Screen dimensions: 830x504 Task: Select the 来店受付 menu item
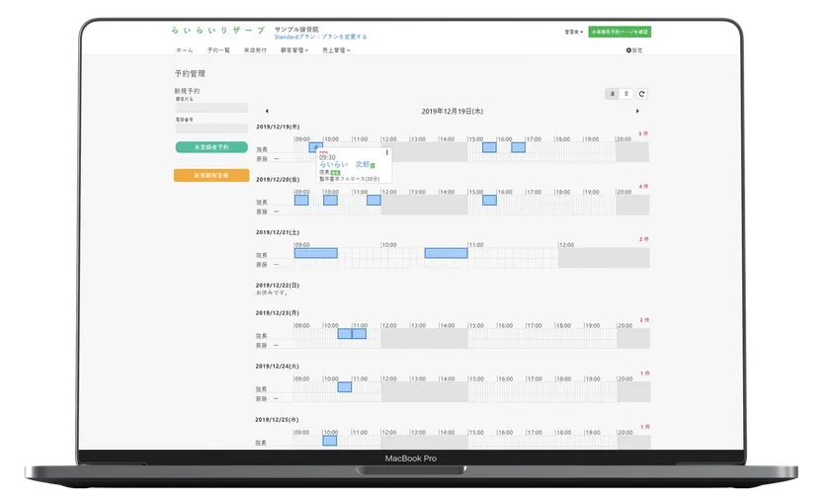pyautogui.click(x=255, y=50)
